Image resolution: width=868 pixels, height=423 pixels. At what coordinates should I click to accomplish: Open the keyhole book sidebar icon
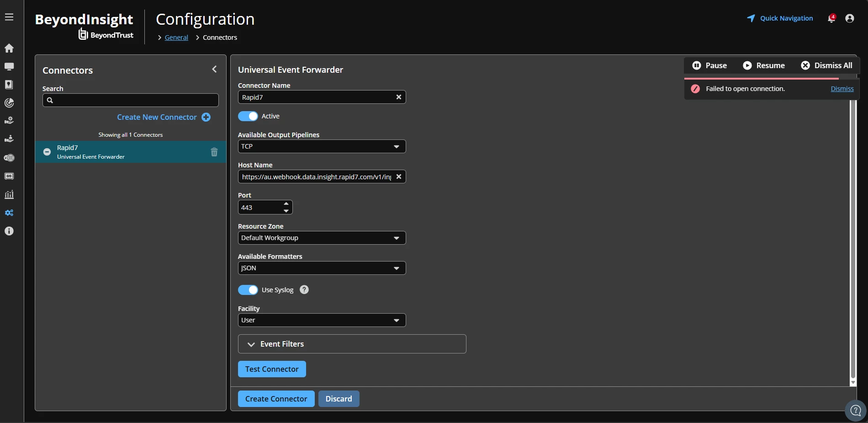coord(9,85)
